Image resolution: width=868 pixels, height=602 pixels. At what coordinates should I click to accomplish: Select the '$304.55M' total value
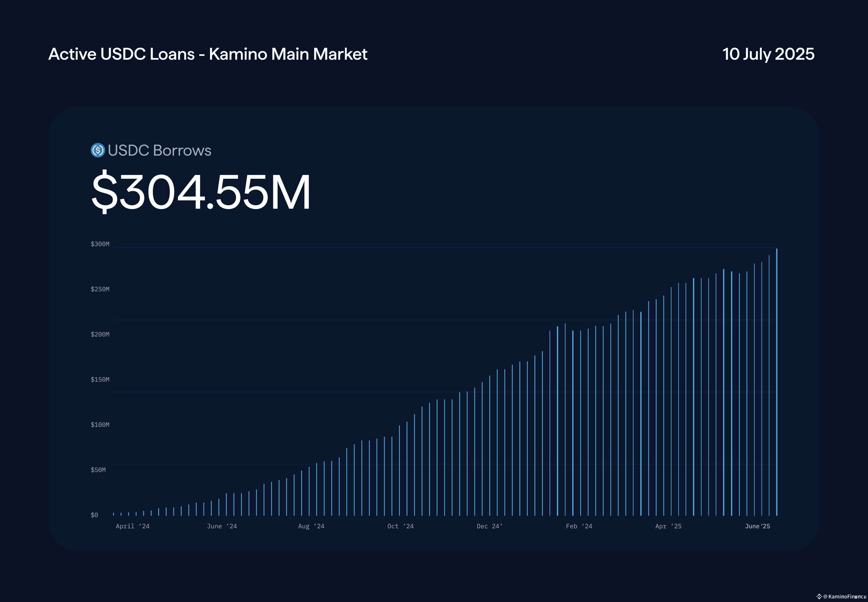[x=201, y=191]
